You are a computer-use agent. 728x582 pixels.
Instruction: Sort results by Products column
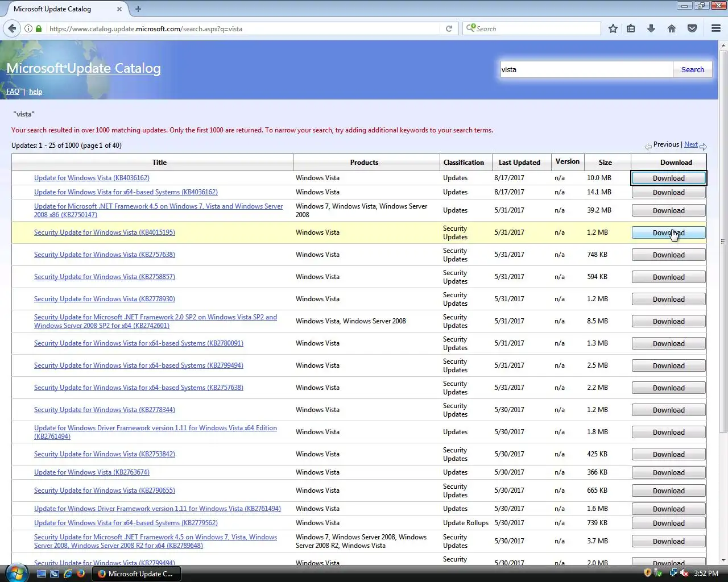[364, 163]
